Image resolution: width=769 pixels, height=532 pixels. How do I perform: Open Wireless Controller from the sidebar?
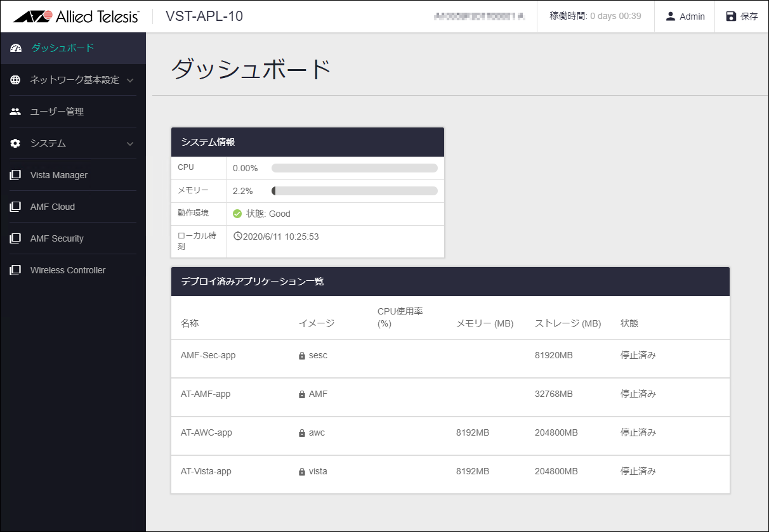click(x=73, y=270)
